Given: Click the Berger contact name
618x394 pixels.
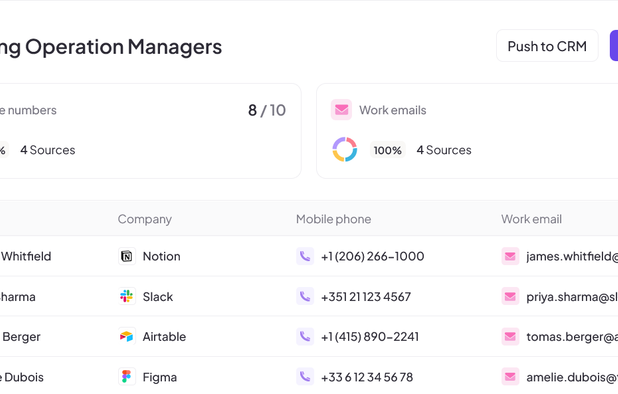Looking at the screenshot, I should [21, 336].
